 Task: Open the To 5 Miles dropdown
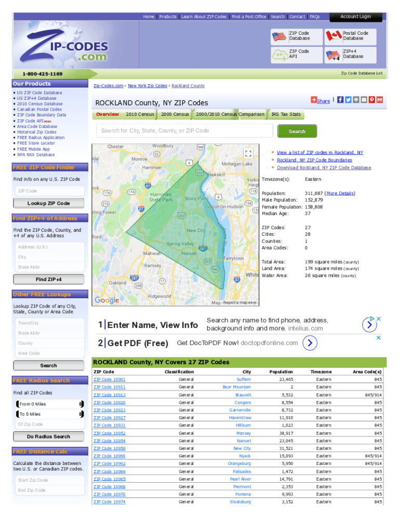coord(49,414)
